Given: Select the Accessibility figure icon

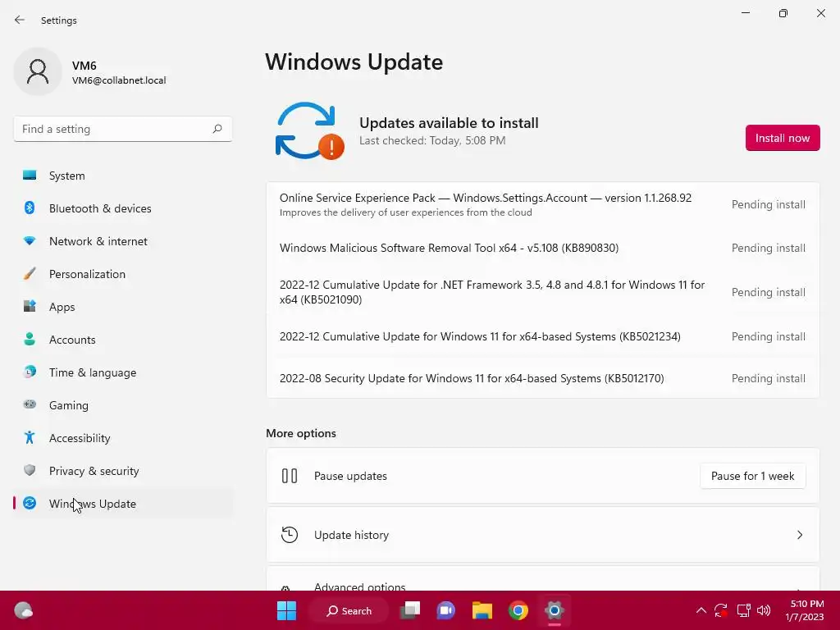Looking at the screenshot, I should 30,438.
